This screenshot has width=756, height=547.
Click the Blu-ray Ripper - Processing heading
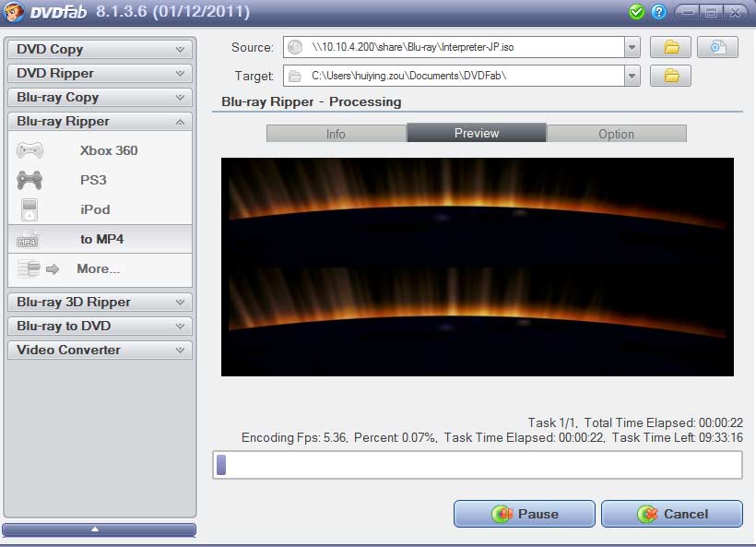[312, 101]
